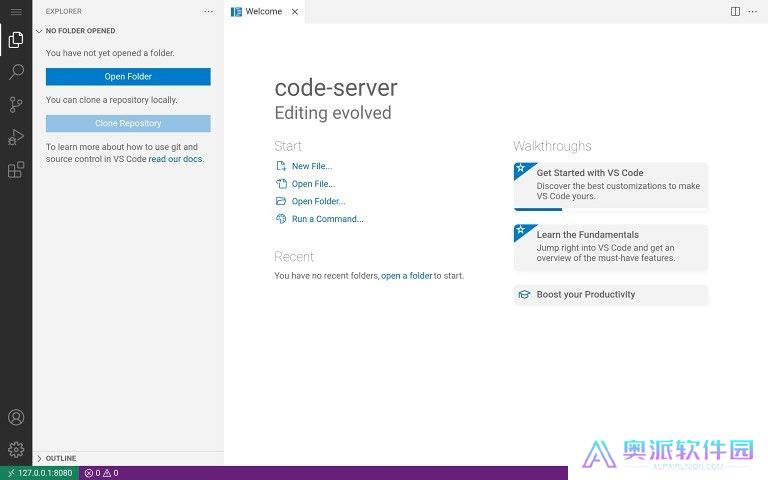
Task: Click the Recent heading
Action: click(x=294, y=257)
